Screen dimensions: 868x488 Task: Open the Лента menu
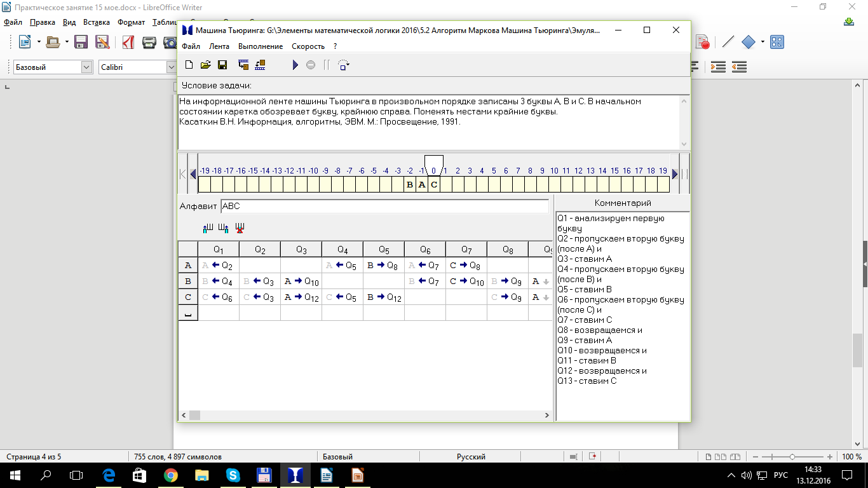tap(219, 46)
